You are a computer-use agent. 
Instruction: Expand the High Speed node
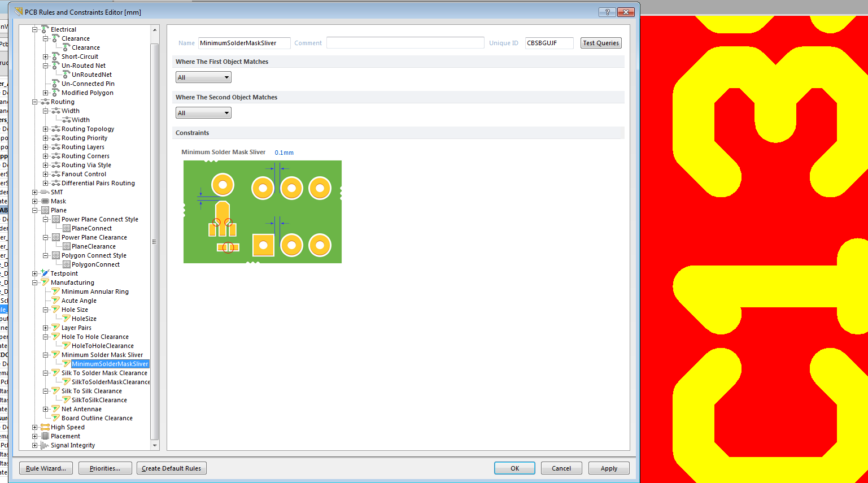pos(35,427)
